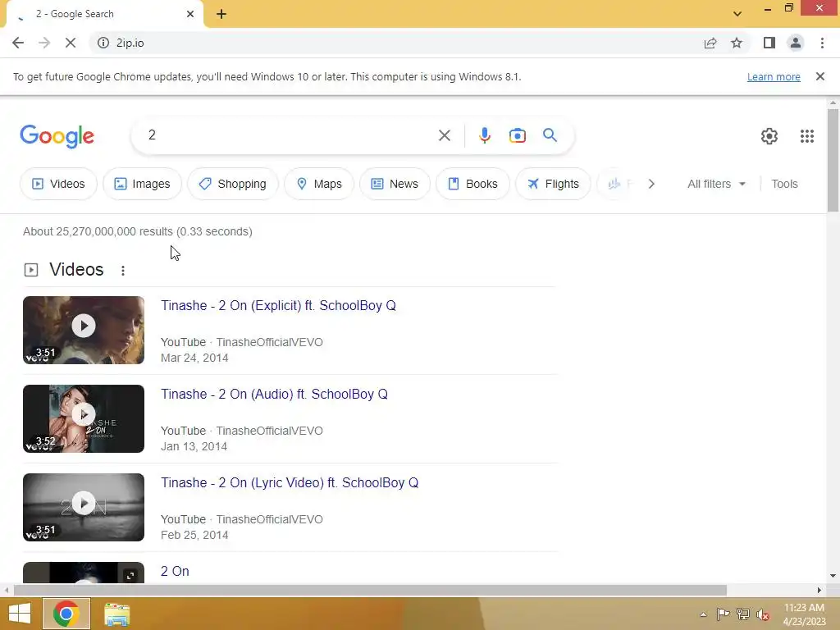Screen dimensions: 840x630
Task: Open Chrome from the taskbar
Action: point(66,614)
